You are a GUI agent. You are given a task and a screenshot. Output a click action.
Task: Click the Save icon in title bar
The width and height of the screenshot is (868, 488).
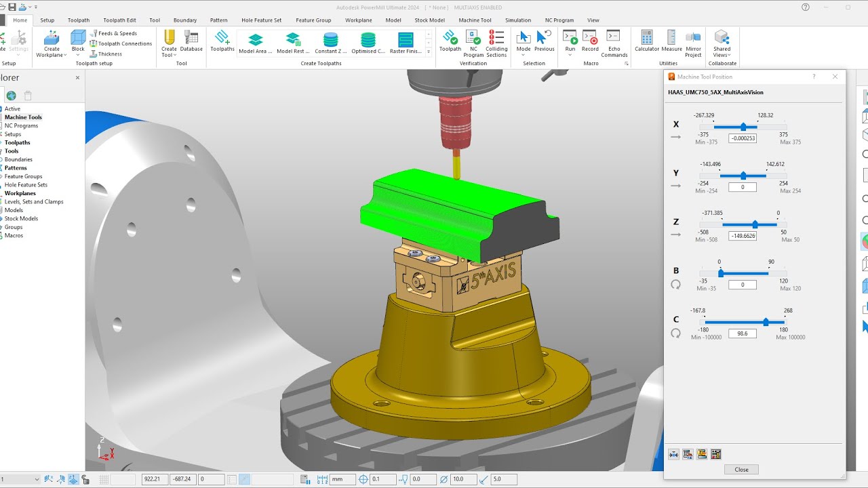(12, 7)
